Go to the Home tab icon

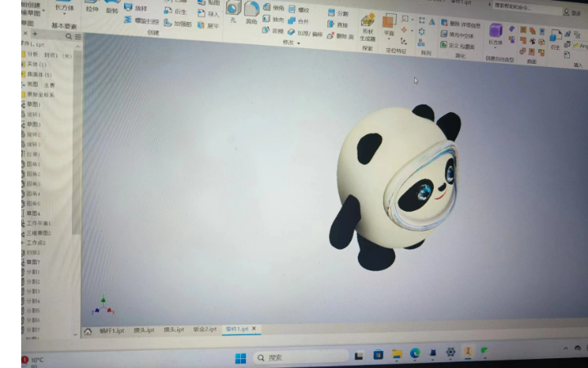point(87,331)
